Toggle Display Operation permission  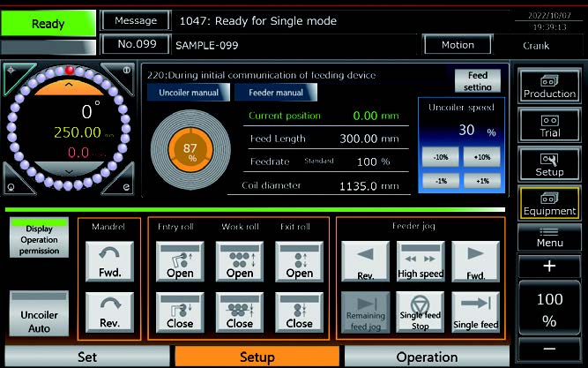39,237
